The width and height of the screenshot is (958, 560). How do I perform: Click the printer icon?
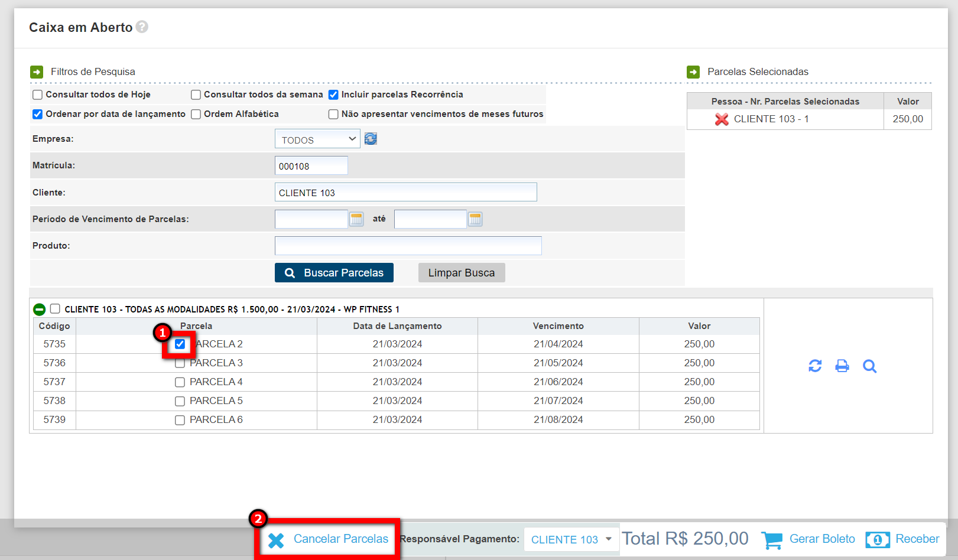click(x=842, y=366)
